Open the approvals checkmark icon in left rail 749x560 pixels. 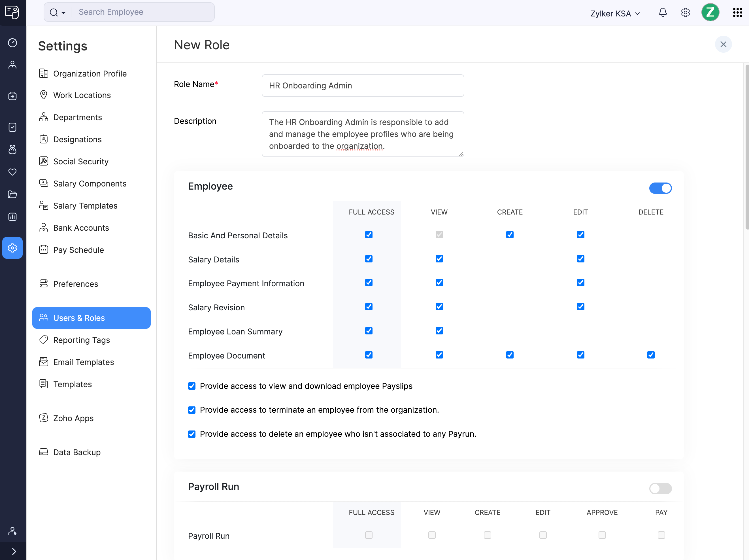12,127
